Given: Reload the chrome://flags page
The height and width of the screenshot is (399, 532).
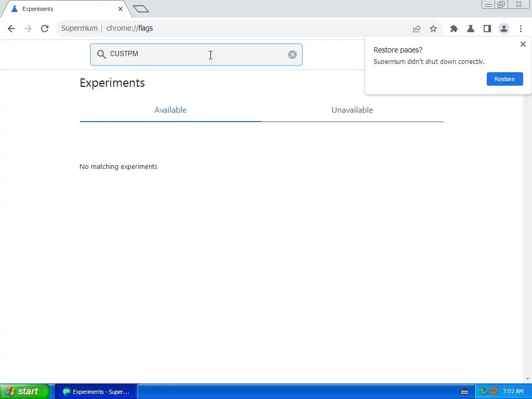Looking at the screenshot, I should point(45,29).
